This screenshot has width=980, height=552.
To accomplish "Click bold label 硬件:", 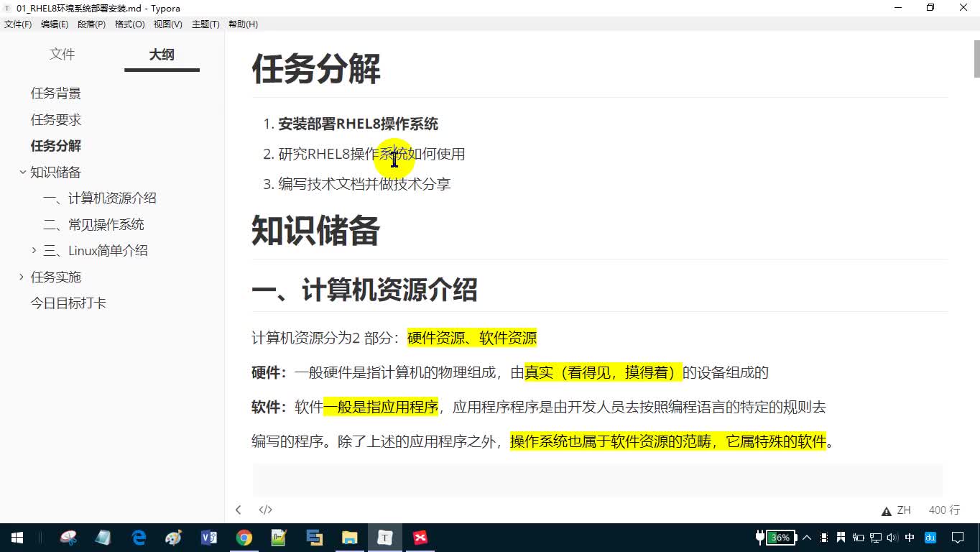I will [269, 372].
